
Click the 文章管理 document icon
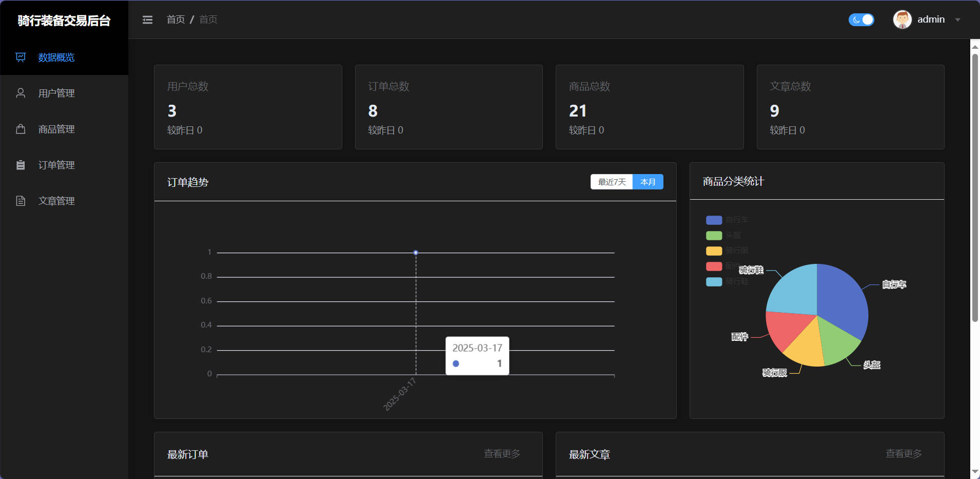pos(21,201)
